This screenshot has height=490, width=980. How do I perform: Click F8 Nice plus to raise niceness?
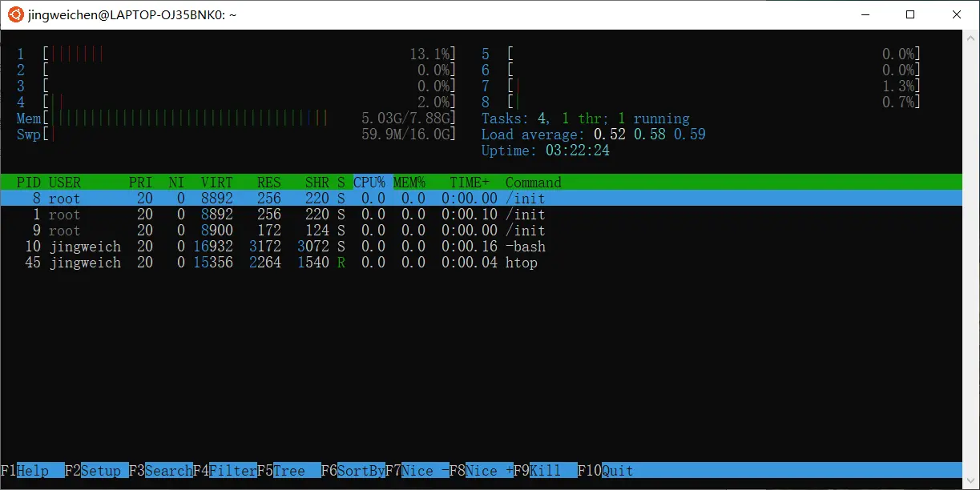click(481, 471)
